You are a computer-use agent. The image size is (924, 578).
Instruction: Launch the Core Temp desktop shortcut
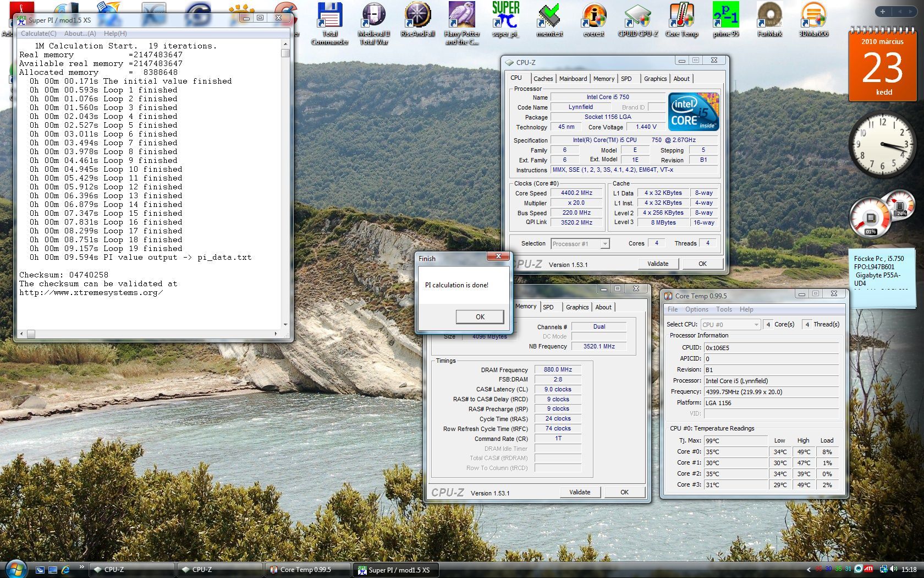682,20
